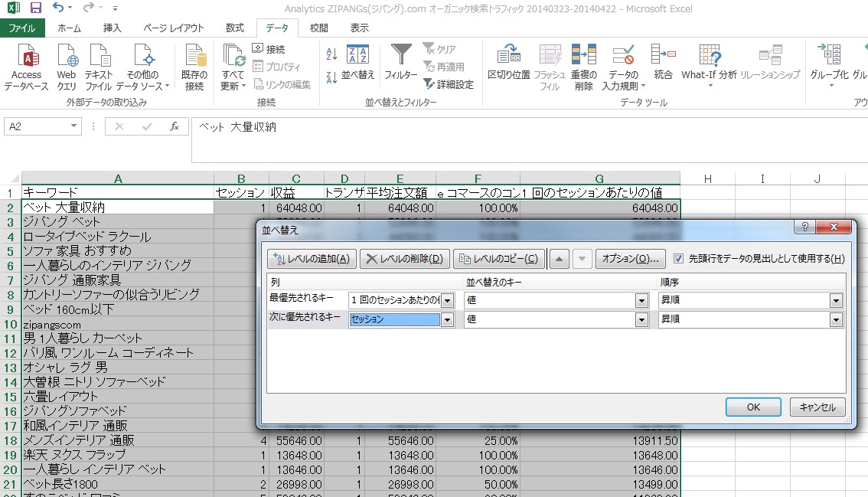
Task: Click the Text to Columns (区切り位置) icon
Action: (x=509, y=57)
